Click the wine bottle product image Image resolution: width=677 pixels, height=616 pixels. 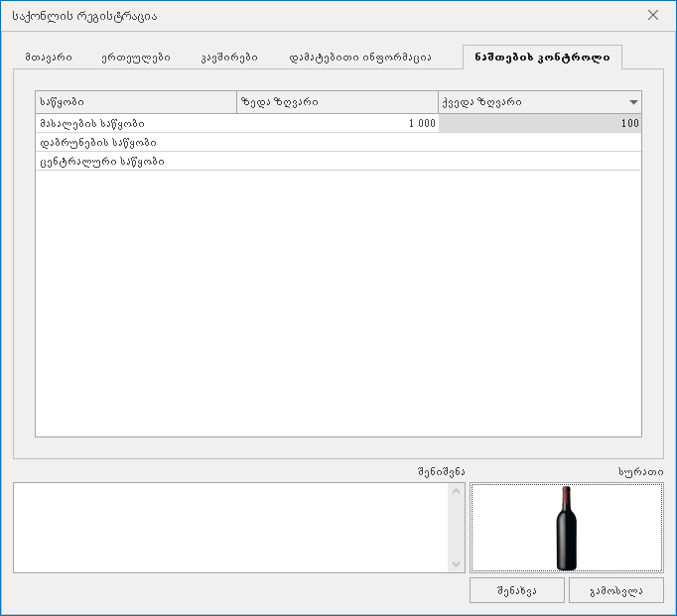[567, 528]
